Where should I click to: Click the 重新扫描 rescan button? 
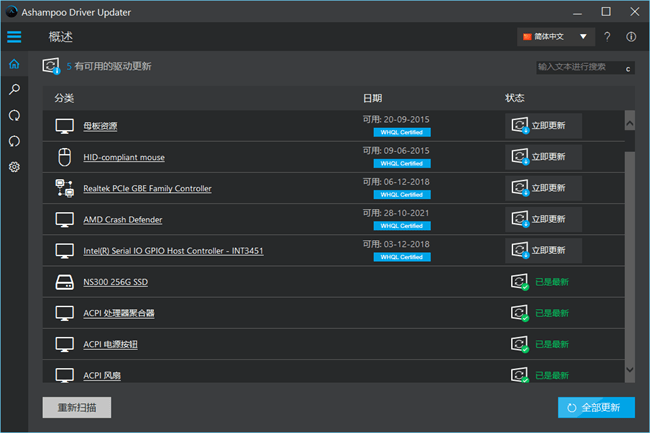76,407
